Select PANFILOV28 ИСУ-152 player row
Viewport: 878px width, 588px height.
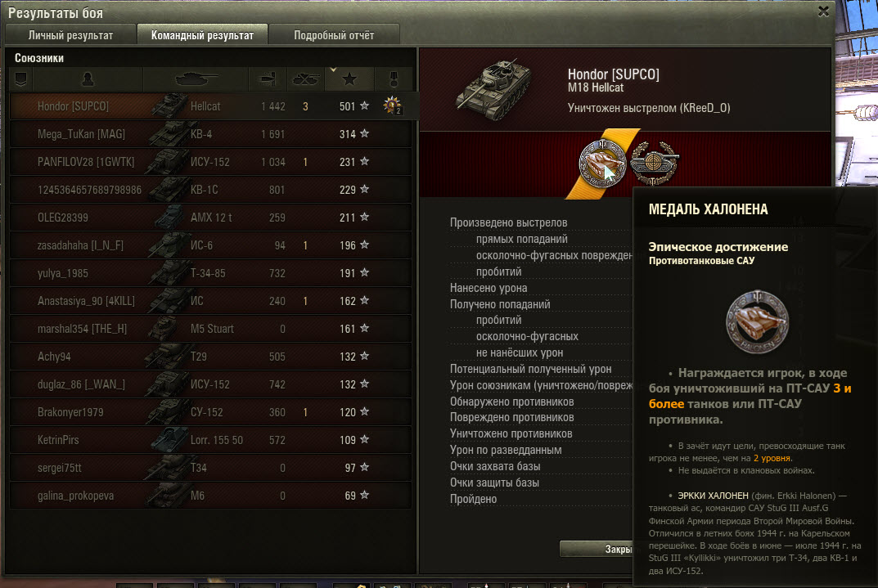tap(210, 162)
